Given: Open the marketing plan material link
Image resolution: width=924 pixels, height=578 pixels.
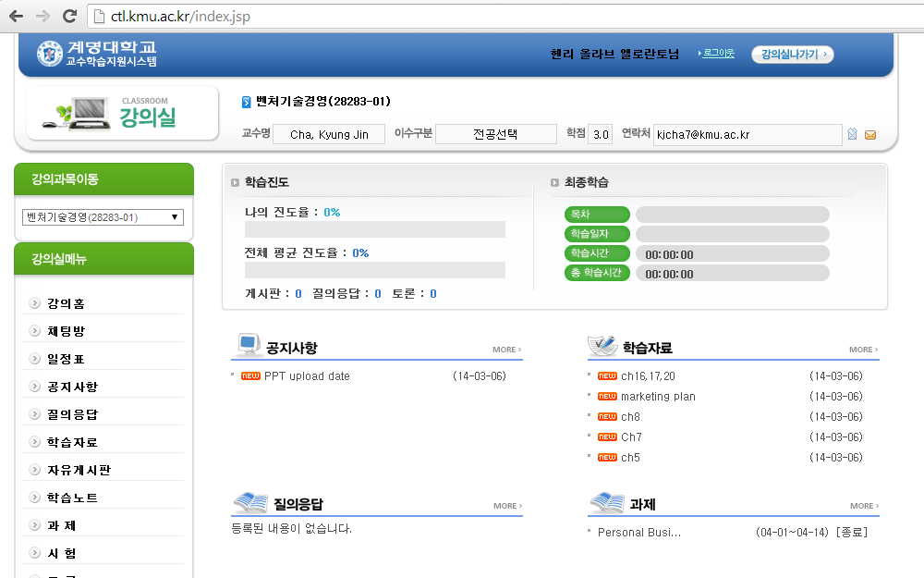Looking at the screenshot, I should tap(658, 397).
